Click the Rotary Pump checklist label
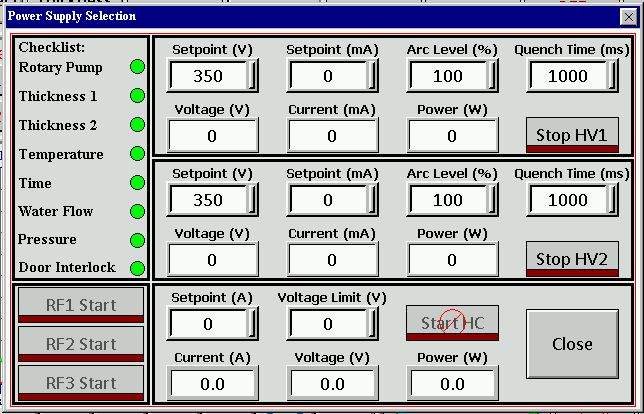The width and height of the screenshot is (644, 414). (x=60, y=67)
